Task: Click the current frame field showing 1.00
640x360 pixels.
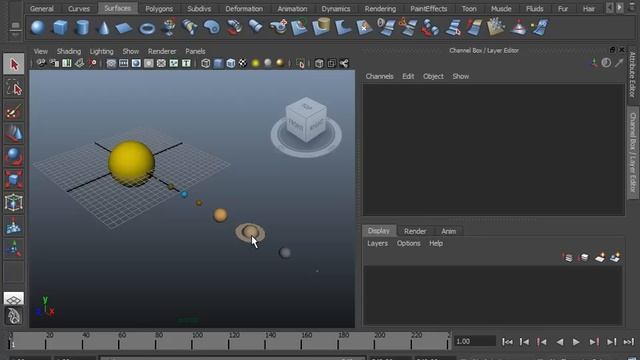Action: point(475,341)
